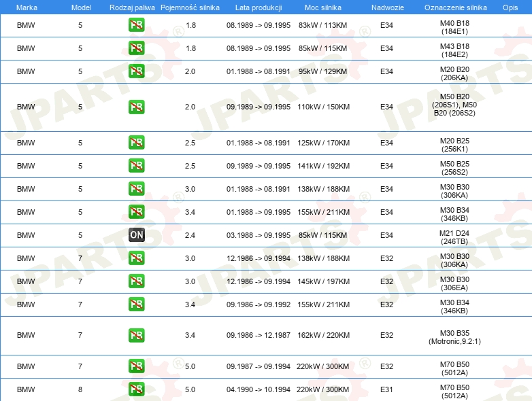The height and width of the screenshot is (401, 532).
Task: Click the Rodzaj paliwa column header
Action: click(x=132, y=7)
